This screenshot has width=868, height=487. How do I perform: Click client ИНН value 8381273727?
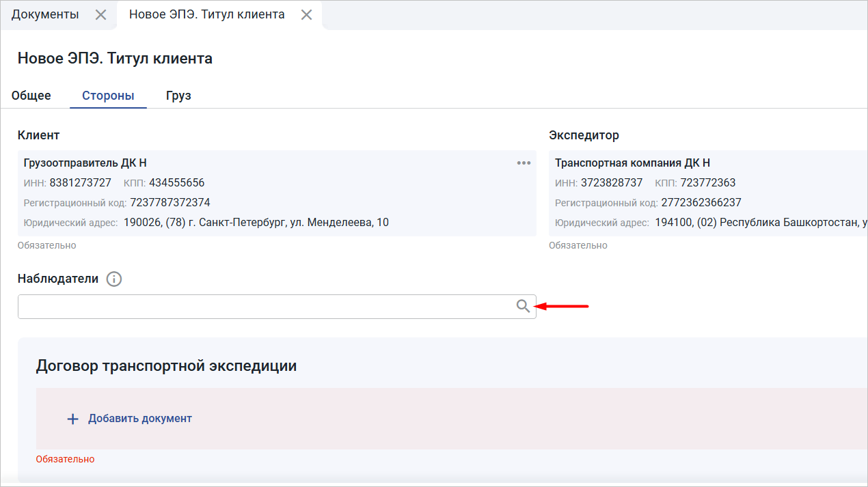tap(81, 183)
